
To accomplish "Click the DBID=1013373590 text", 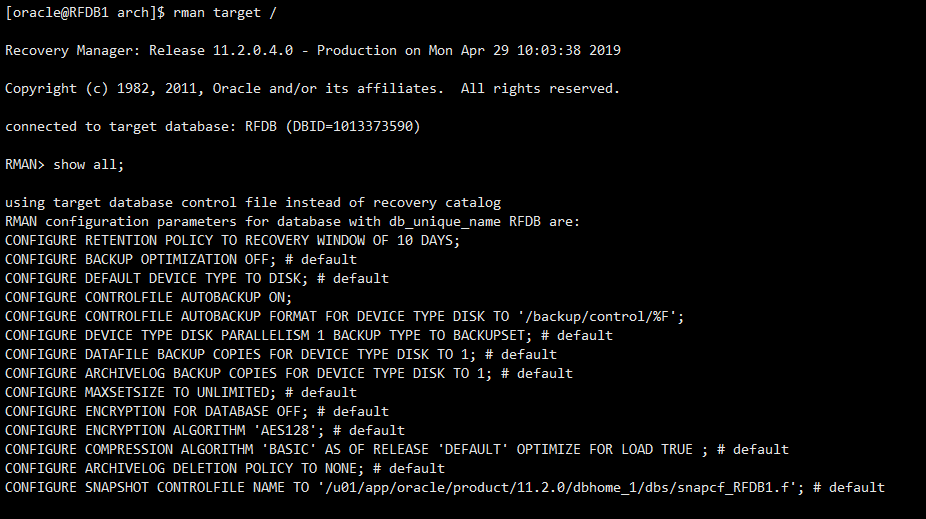I will [356, 126].
